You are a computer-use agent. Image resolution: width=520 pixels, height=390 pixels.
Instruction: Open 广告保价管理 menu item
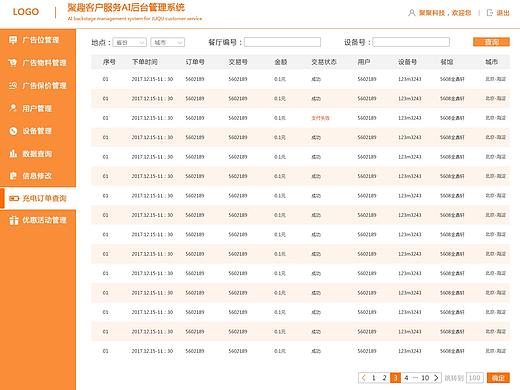point(38,85)
